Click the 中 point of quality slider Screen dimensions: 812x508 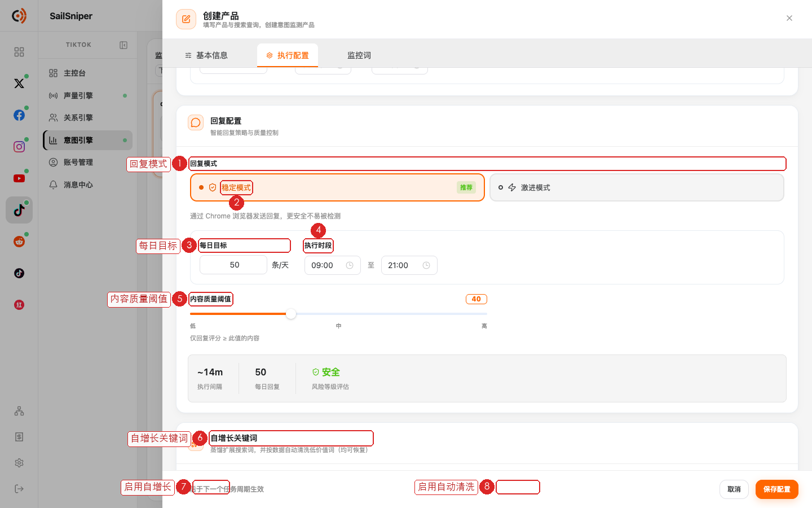[338, 326]
